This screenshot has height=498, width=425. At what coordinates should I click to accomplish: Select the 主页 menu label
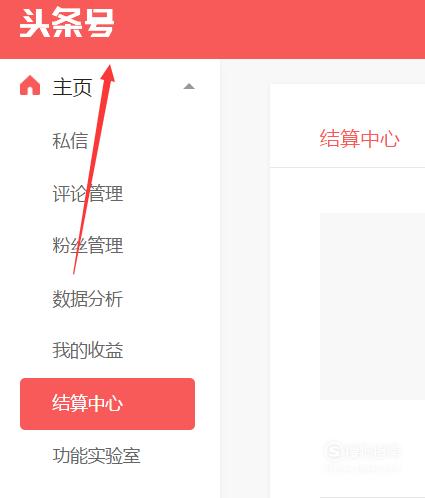[72, 87]
